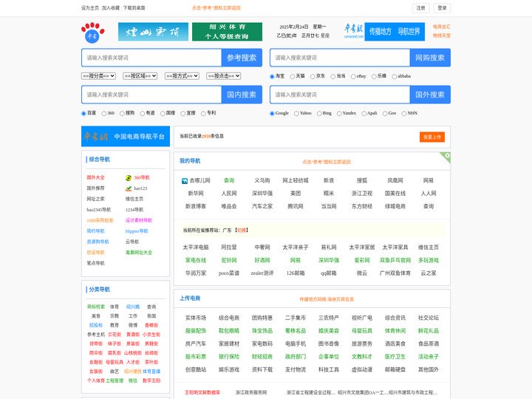
Task: Click the 网购搜索 button
Action: click(430, 58)
